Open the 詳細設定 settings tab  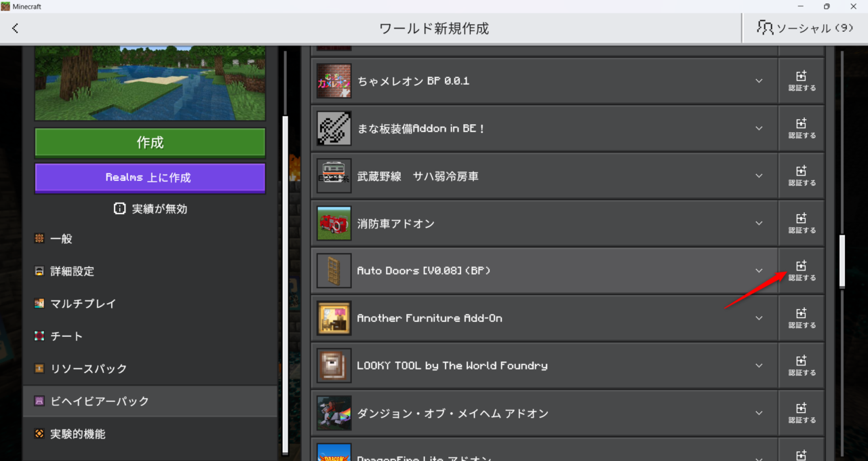pos(150,271)
